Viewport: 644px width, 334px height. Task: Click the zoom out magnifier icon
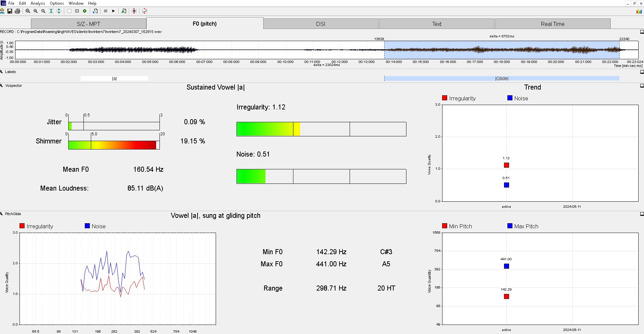tap(43, 11)
